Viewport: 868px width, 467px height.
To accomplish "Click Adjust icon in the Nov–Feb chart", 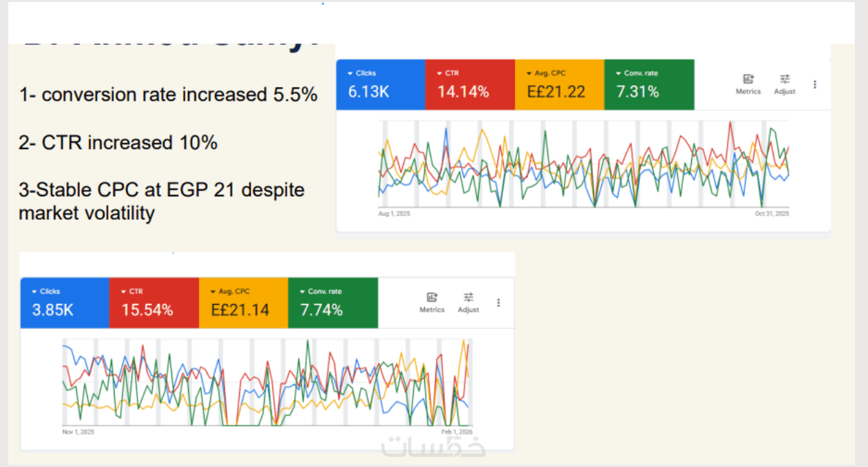I will click(x=469, y=298).
